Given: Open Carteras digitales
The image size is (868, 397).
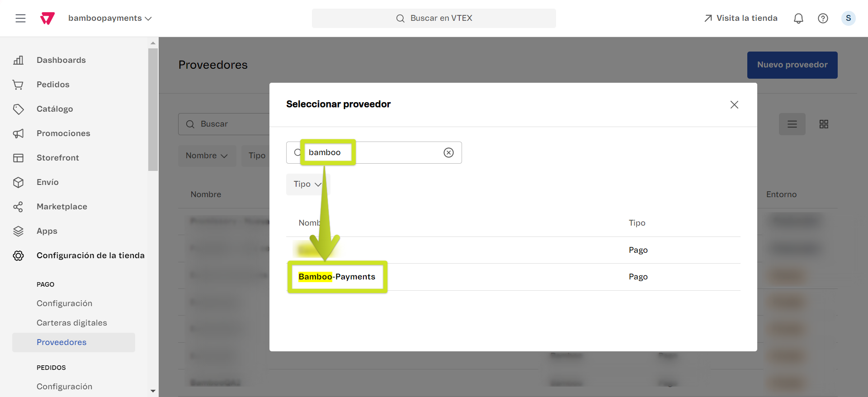Looking at the screenshot, I should click(x=72, y=323).
